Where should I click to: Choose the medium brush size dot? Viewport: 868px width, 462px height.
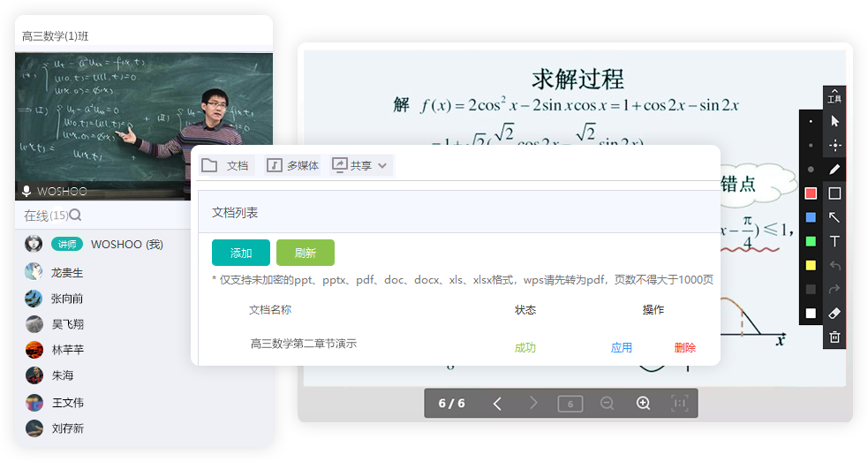pos(811,145)
